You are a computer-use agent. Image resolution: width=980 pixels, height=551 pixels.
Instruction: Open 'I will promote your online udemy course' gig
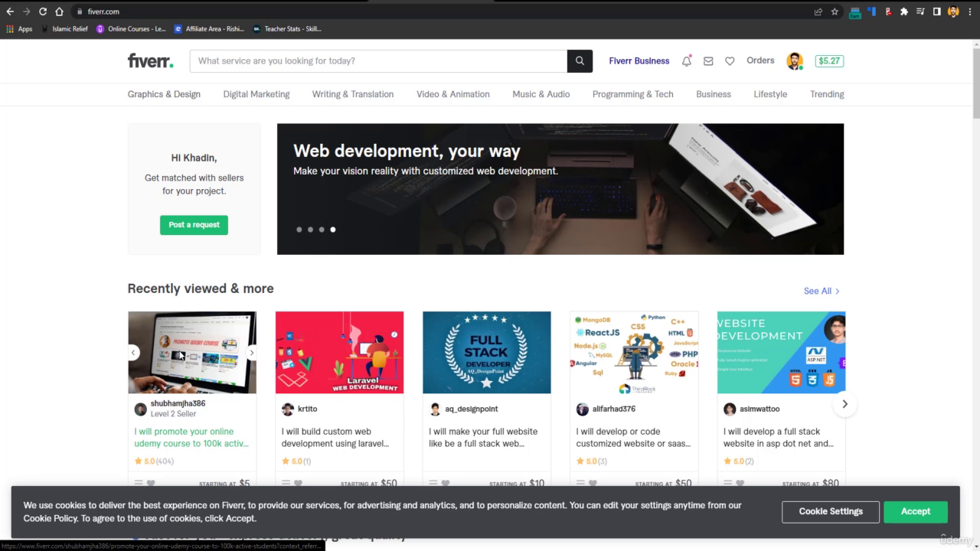pos(191,437)
